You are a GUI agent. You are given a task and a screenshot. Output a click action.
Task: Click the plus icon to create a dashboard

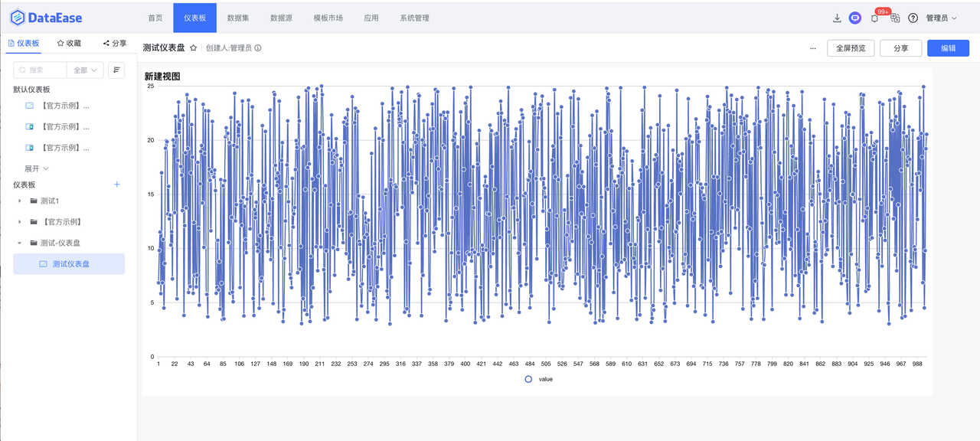(116, 185)
